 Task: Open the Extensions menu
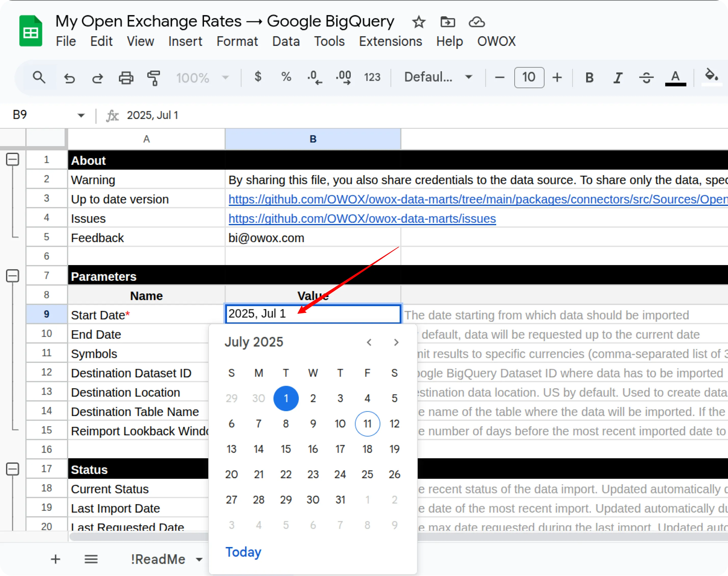(x=390, y=42)
